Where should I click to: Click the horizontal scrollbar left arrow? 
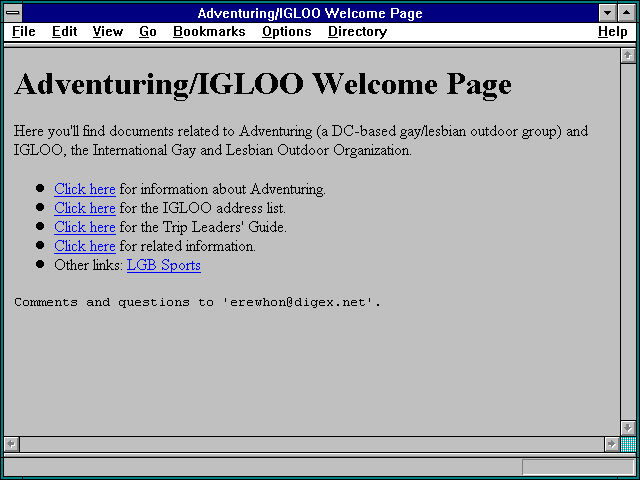11,444
